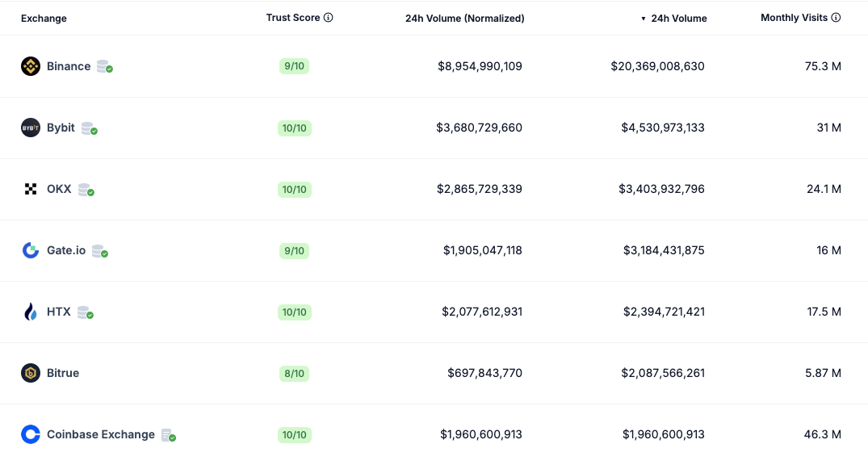
Task: Click the Bitrue logo icon
Action: pos(31,373)
